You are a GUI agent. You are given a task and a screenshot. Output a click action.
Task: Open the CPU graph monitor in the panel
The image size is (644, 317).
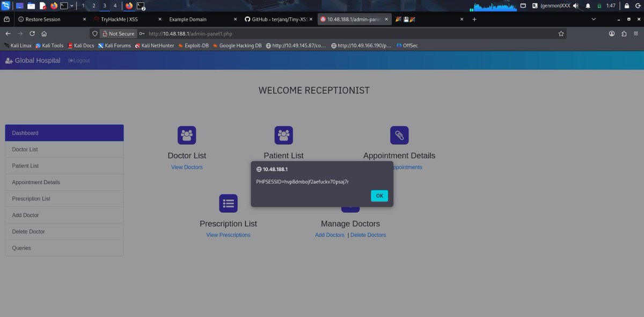(494, 6)
